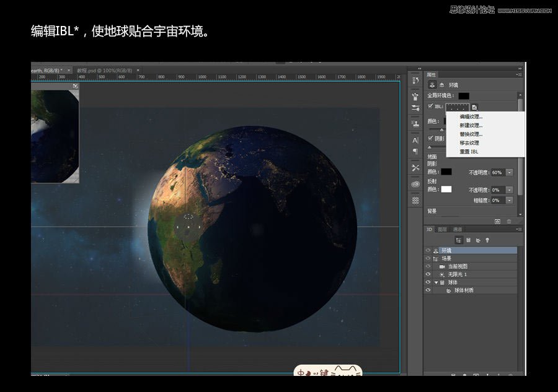
Task: Click the coordinates icon beside the environment icon
Action: coord(442,85)
